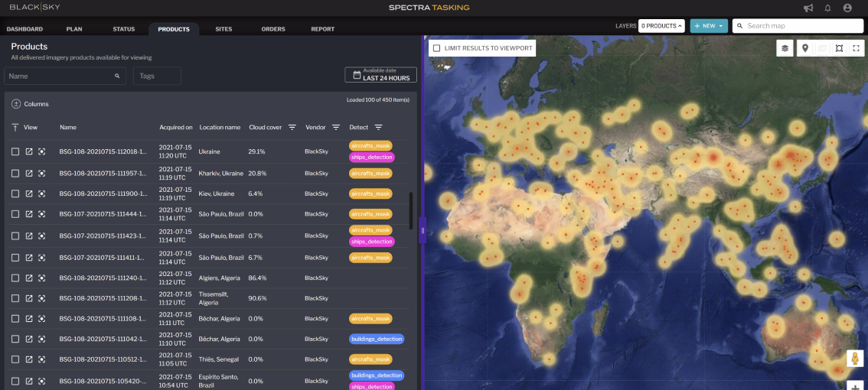Click the Location name column header

(220, 127)
